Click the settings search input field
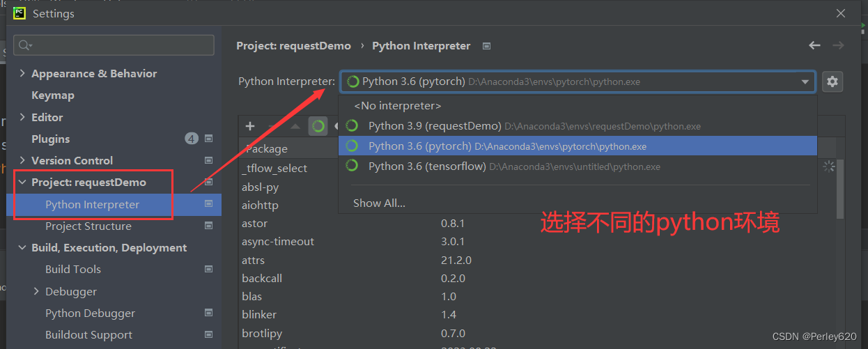This screenshot has height=349, width=868. click(114, 45)
